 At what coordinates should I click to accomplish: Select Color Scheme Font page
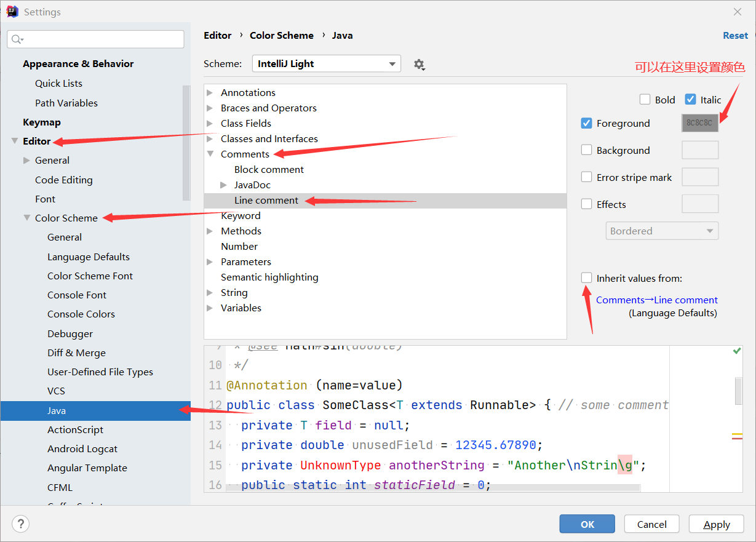point(90,276)
